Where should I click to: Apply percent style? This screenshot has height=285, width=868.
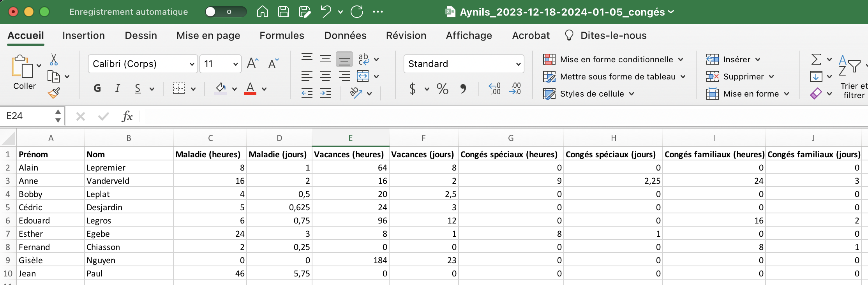(x=442, y=89)
